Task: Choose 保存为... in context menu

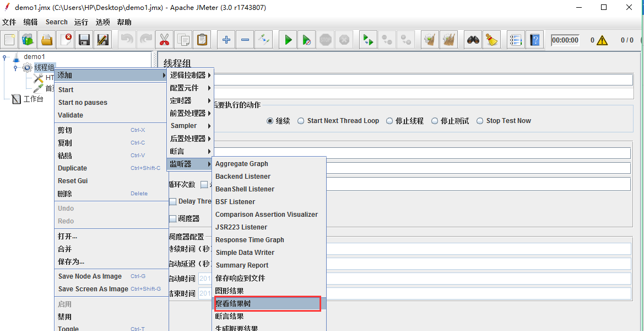Action: [111, 261]
